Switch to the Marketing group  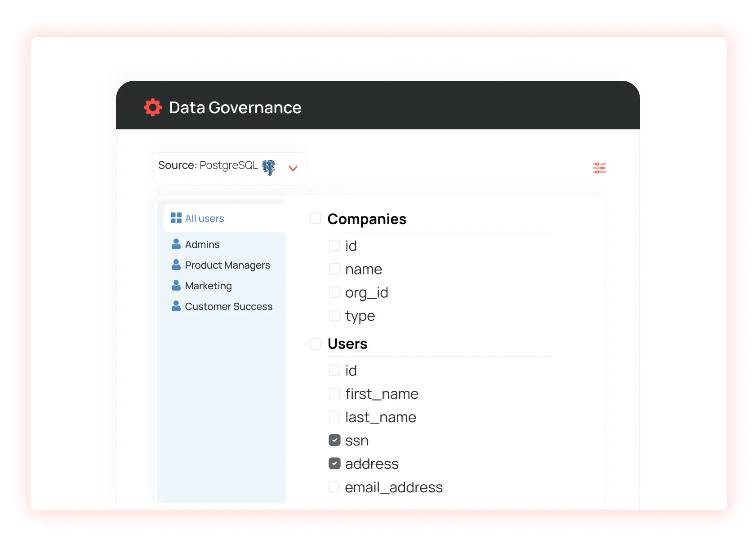(209, 286)
